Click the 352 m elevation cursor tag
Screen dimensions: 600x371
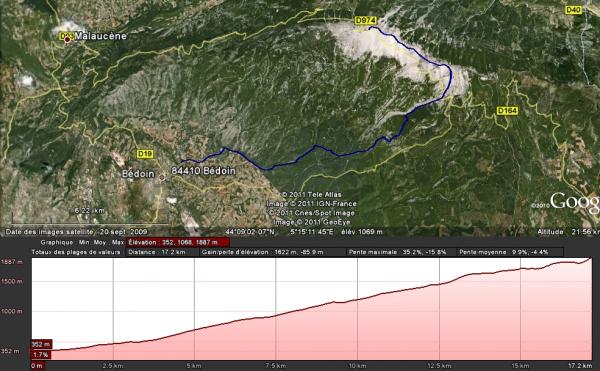click(41, 344)
